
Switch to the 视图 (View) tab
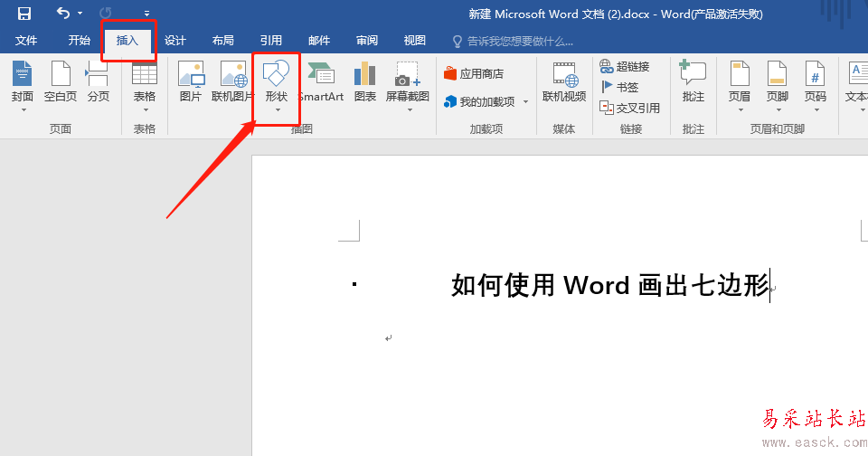pos(415,41)
